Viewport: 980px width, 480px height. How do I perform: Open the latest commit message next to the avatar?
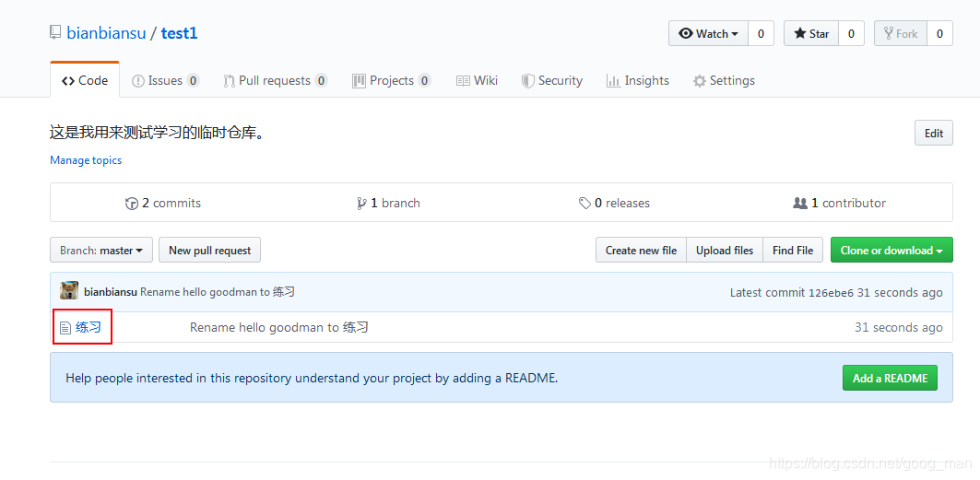(217, 292)
